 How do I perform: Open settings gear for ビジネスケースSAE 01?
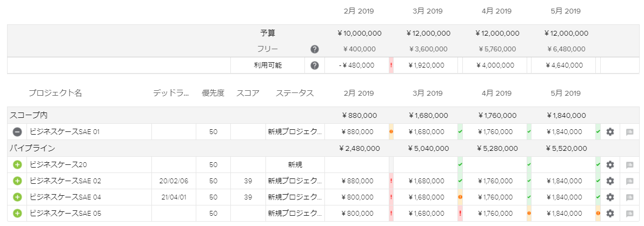click(610, 132)
